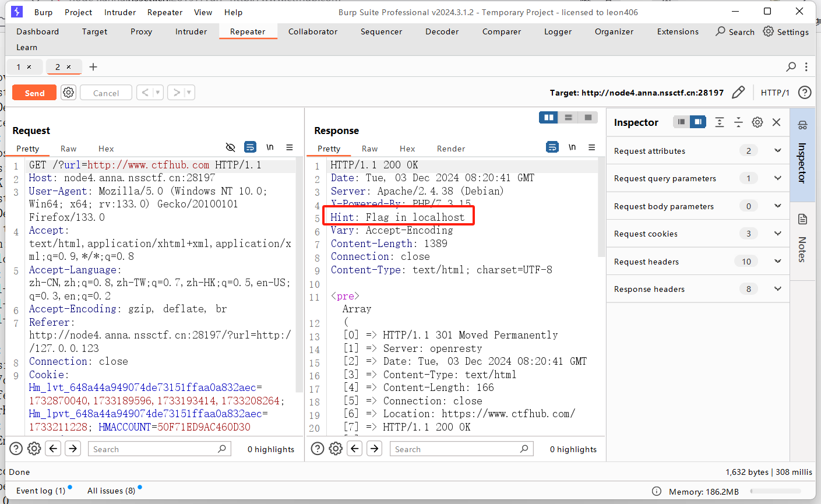Screen dimensions: 821x504
Task: Toggle newline display in Request pane
Action: click(270, 147)
